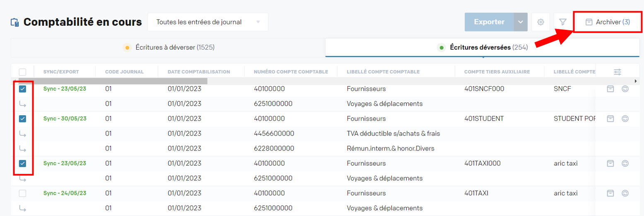Select the 'Écritures déversées' tab

[x=482, y=48]
